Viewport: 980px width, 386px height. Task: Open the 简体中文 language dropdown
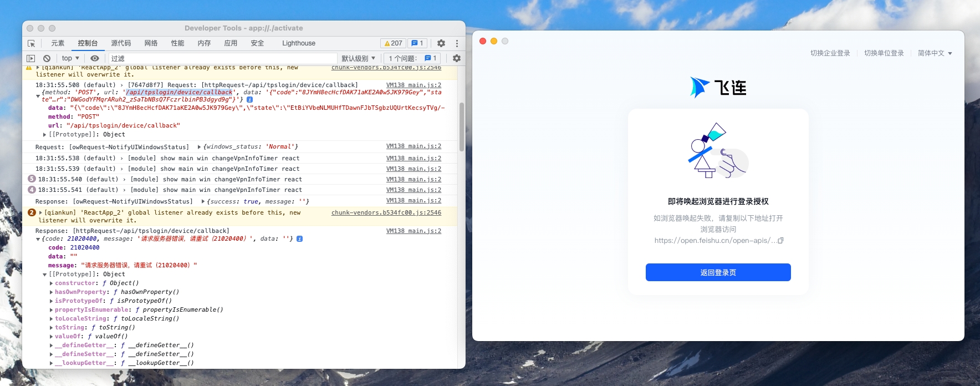click(935, 53)
